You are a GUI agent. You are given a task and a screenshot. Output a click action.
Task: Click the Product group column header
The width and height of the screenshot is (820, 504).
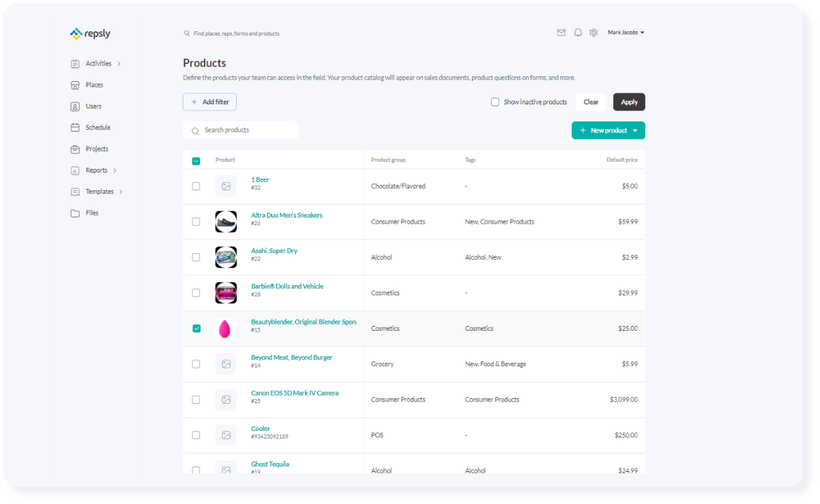[x=388, y=160]
